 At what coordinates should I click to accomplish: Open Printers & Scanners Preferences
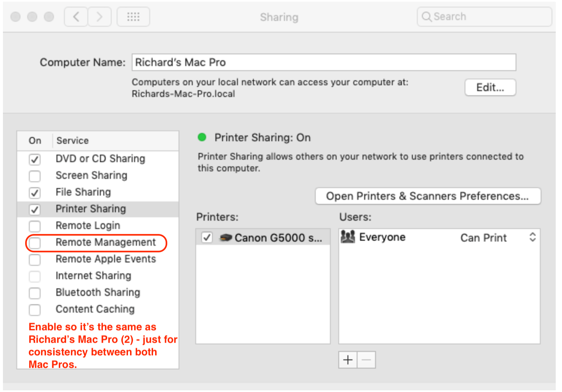tap(428, 196)
